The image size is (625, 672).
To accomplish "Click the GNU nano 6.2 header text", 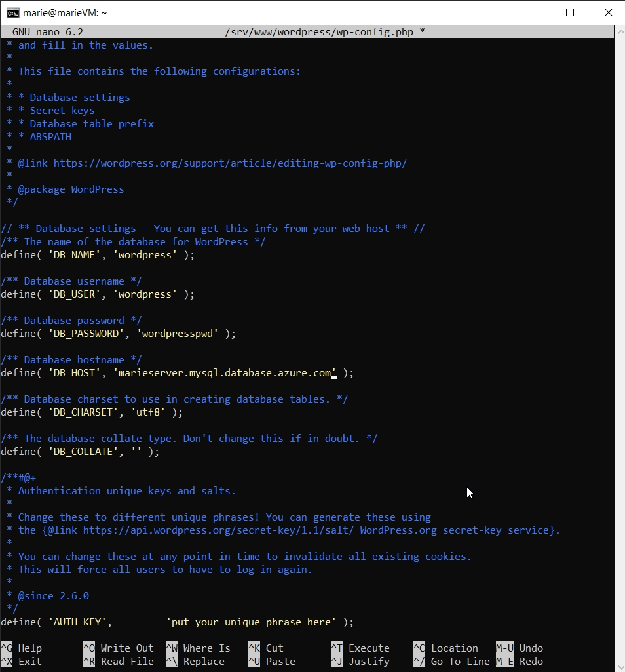I will [48, 32].
